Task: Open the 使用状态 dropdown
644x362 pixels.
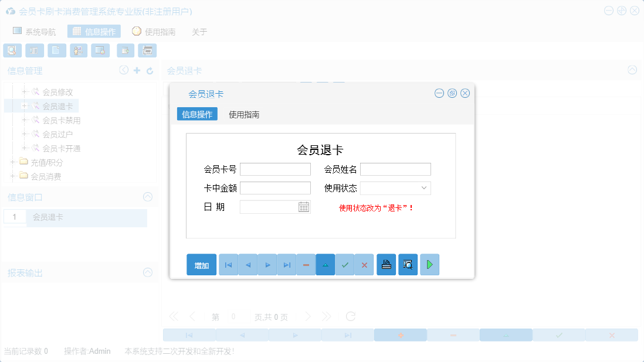Action: click(x=425, y=187)
